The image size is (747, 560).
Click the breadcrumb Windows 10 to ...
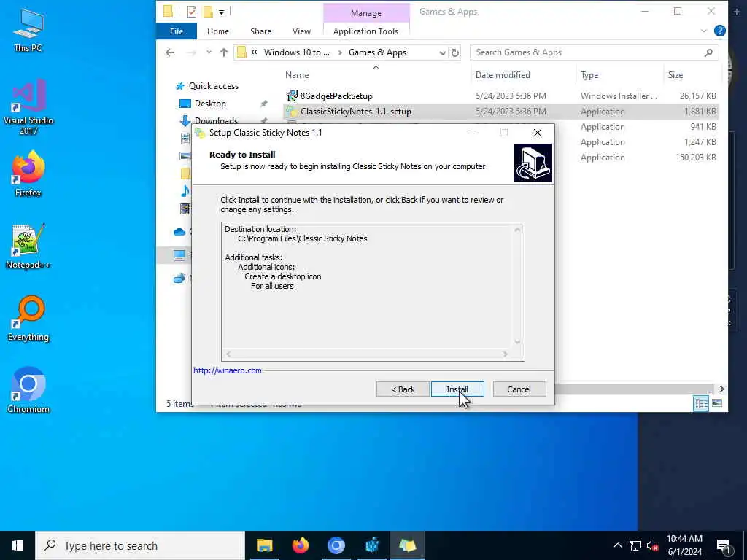pyautogui.click(x=296, y=52)
